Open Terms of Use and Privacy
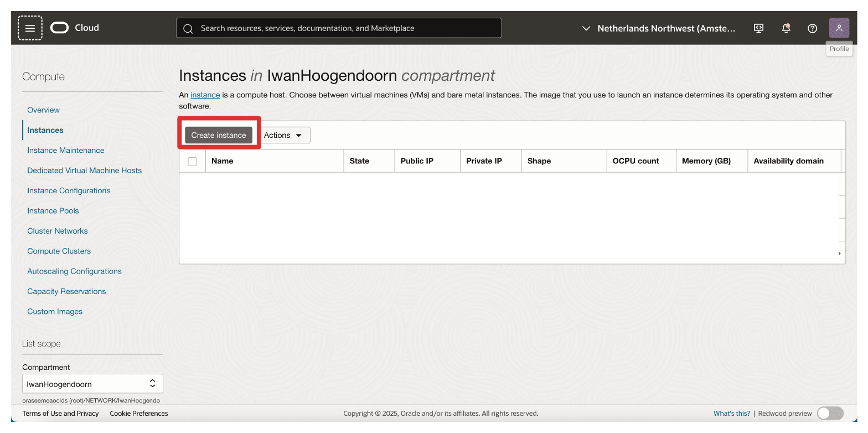868x433 pixels. click(x=60, y=413)
